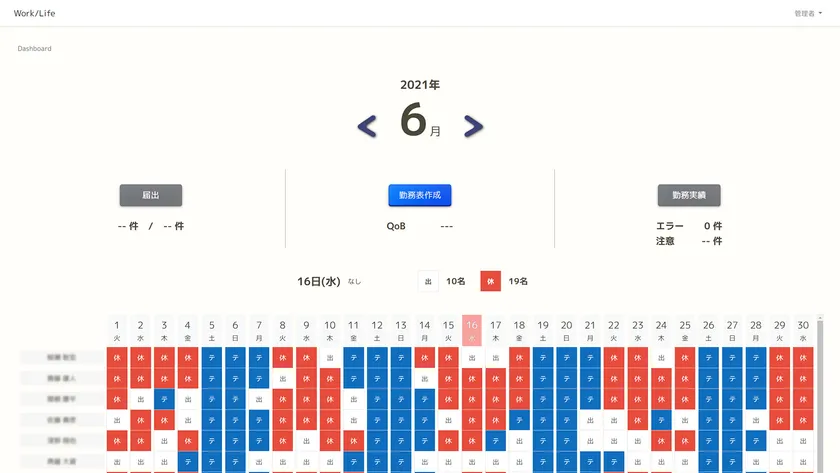The height and width of the screenshot is (473, 840).
Task: Select day 24 (木) column header
Action: coord(661,330)
